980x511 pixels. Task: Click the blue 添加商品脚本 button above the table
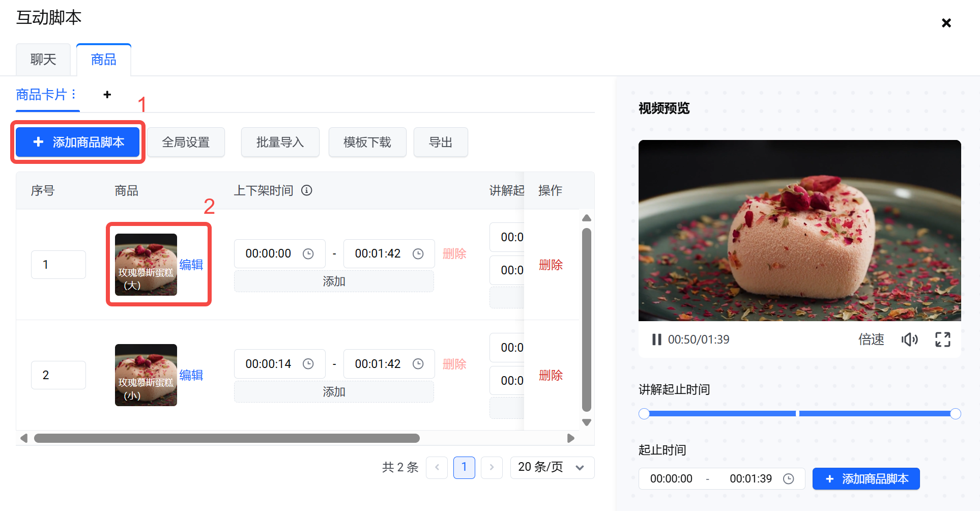click(78, 142)
